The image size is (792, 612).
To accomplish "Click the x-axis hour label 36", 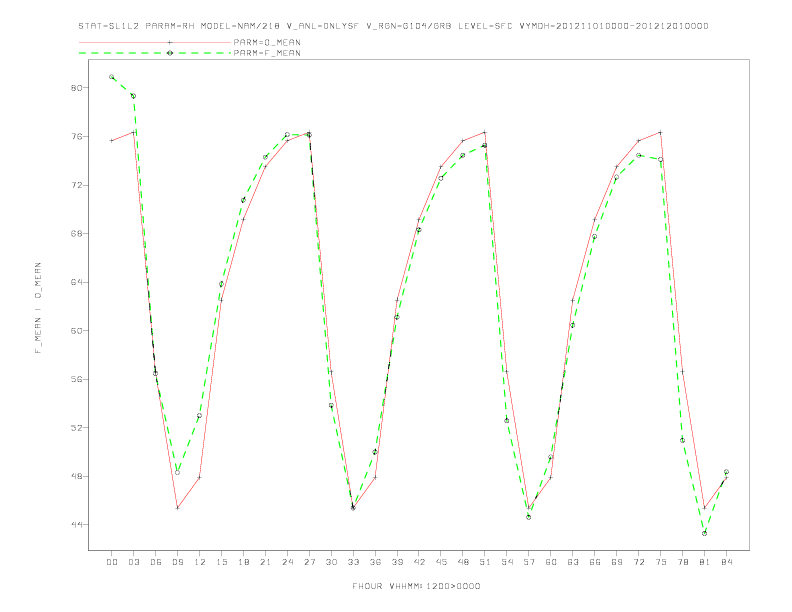I will click(375, 562).
